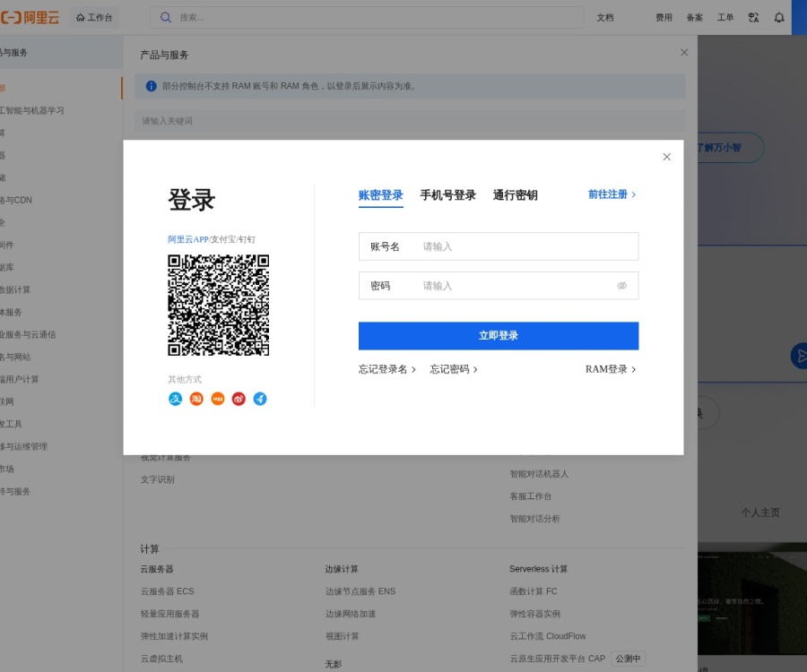Open 边缘节点服务 ENS product

360,591
